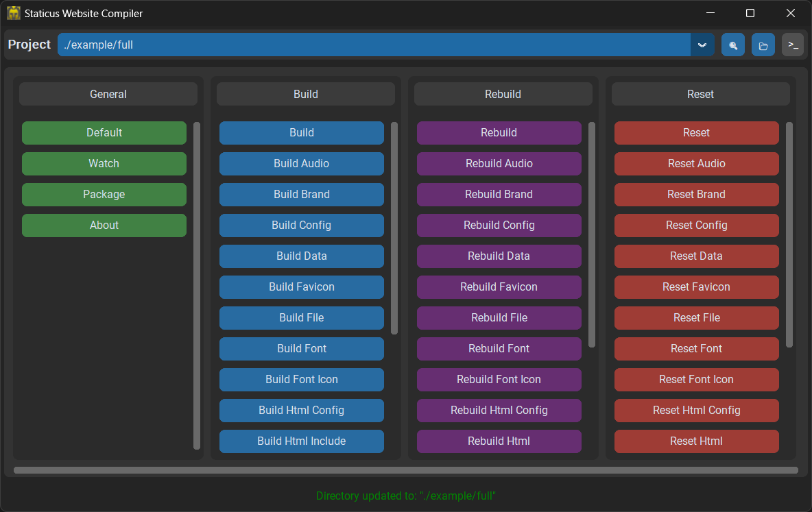Screen dimensions: 812x512
Task: Run Rebuild Html
Action: (499, 441)
